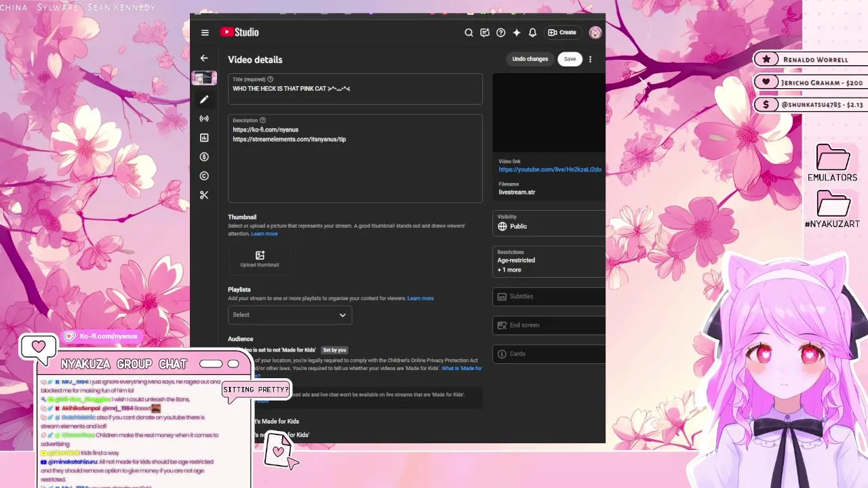This screenshot has width=868, height=488.
Task: Click the livestream.str filename text
Action: (x=517, y=192)
